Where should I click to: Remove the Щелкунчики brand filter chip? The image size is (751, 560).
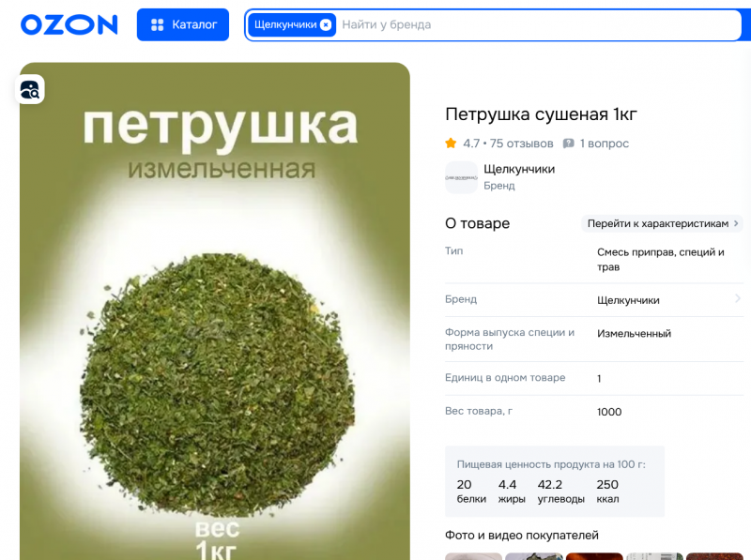point(326,25)
